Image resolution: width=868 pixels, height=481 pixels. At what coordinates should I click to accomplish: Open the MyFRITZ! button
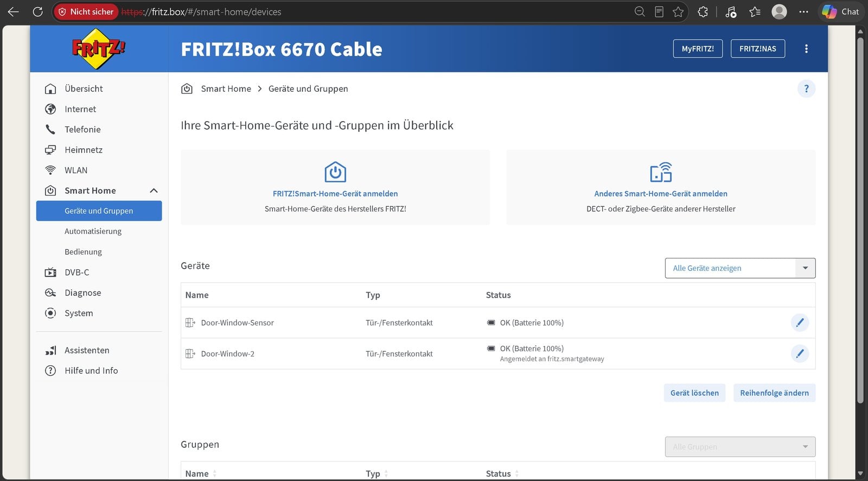698,49
